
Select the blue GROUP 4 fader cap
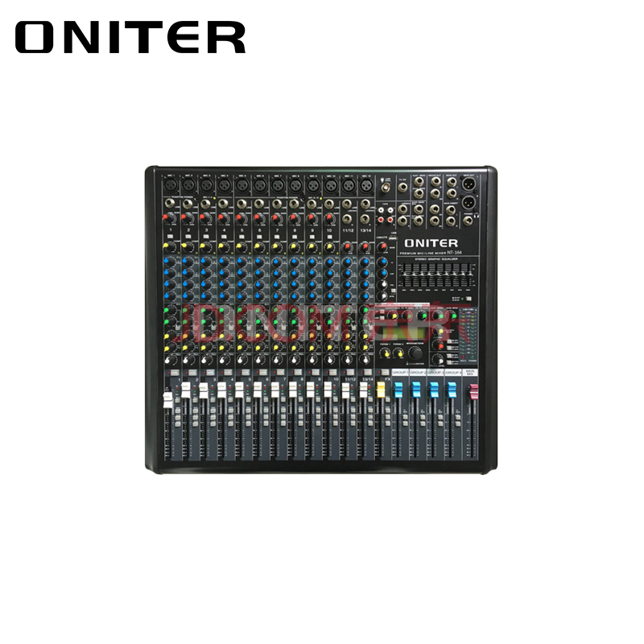pyautogui.click(x=452, y=390)
